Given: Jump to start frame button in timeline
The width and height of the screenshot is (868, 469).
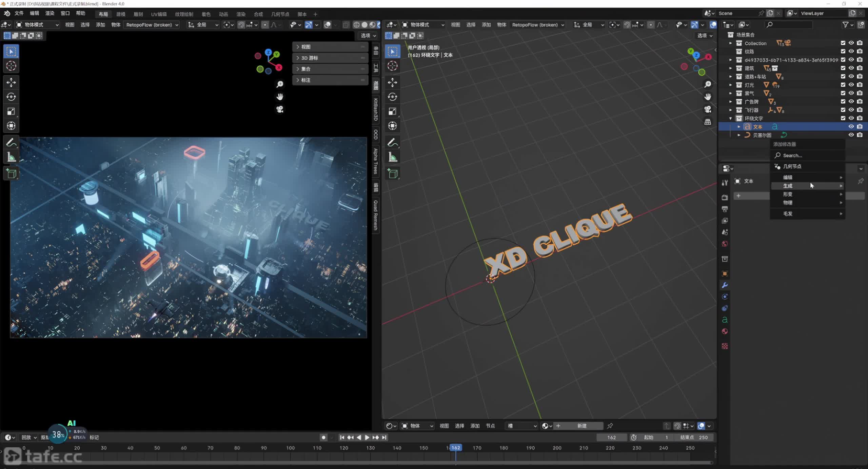Looking at the screenshot, I should coord(342,437).
